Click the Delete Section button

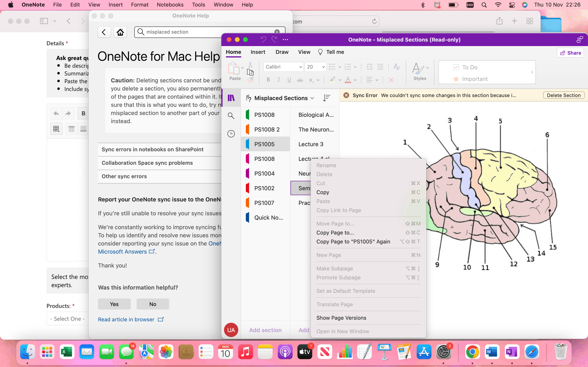[563, 95]
